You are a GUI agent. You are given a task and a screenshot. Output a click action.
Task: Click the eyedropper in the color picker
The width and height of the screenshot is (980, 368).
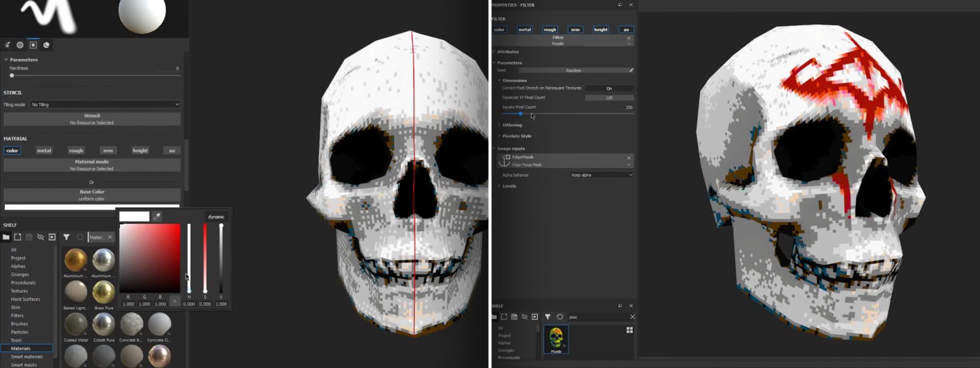(x=157, y=217)
